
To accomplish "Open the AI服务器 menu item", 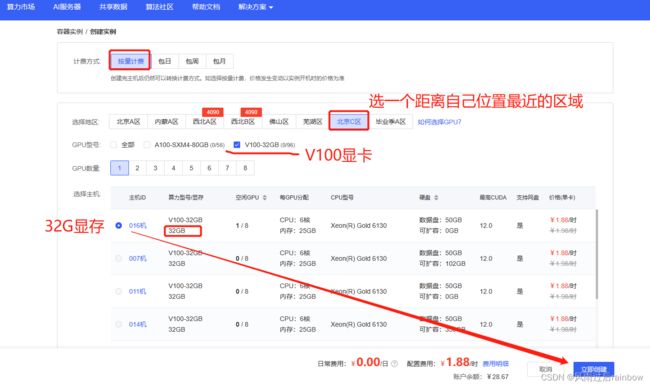I will click(x=67, y=7).
